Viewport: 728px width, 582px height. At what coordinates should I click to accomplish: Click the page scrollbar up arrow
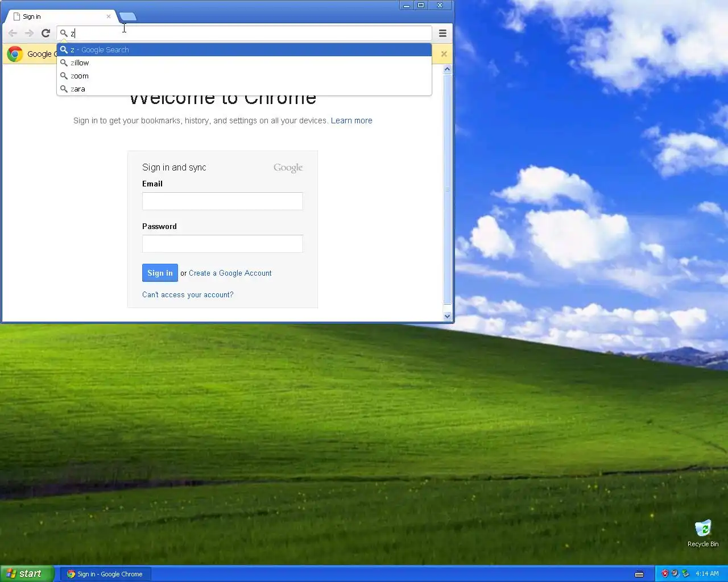(447, 69)
